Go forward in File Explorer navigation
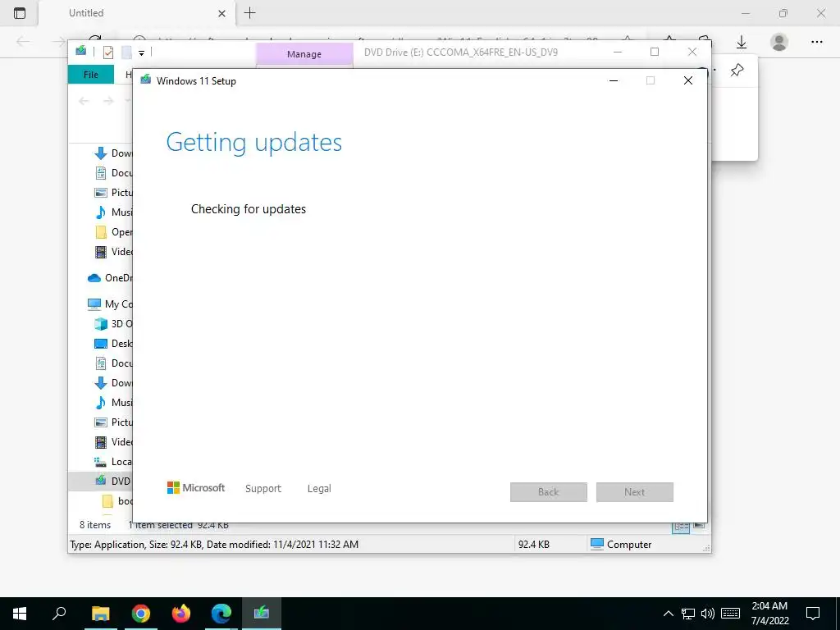Viewport: 840px width, 630px height. pos(109,101)
